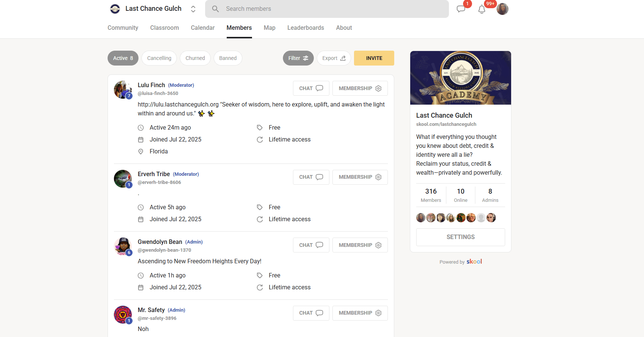Open group SETTINGS in sidebar
The image size is (644, 337).
pyautogui.click(x=460, y=237)
